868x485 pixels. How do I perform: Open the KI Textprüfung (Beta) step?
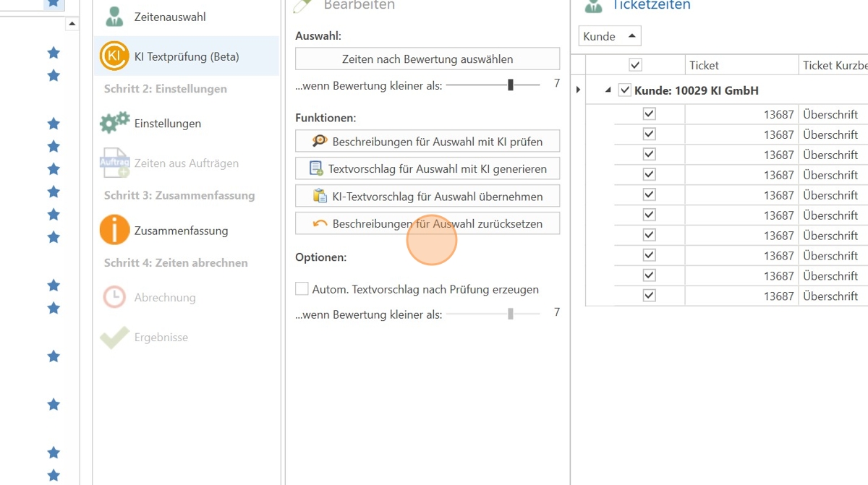[186, 56]
